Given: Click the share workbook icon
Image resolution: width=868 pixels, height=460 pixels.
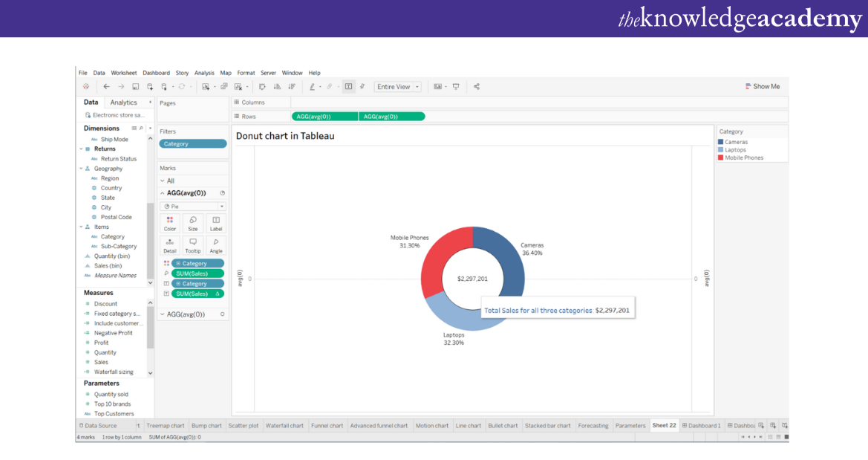Looking at the screenshot, I should (477, 87).
